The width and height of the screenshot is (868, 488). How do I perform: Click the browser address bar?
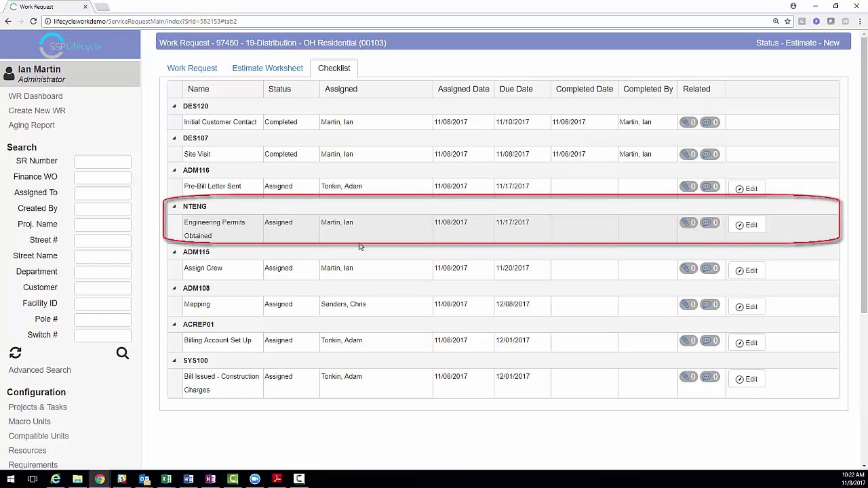[x=407, y=21]
